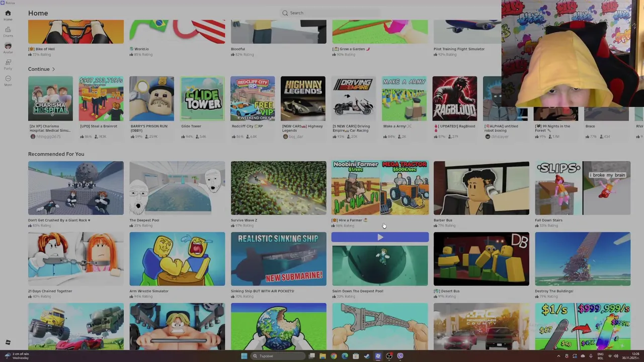644x362 pixels.
Task: Switch to OBS Studio taskbar icon
Action: point(389,356)
